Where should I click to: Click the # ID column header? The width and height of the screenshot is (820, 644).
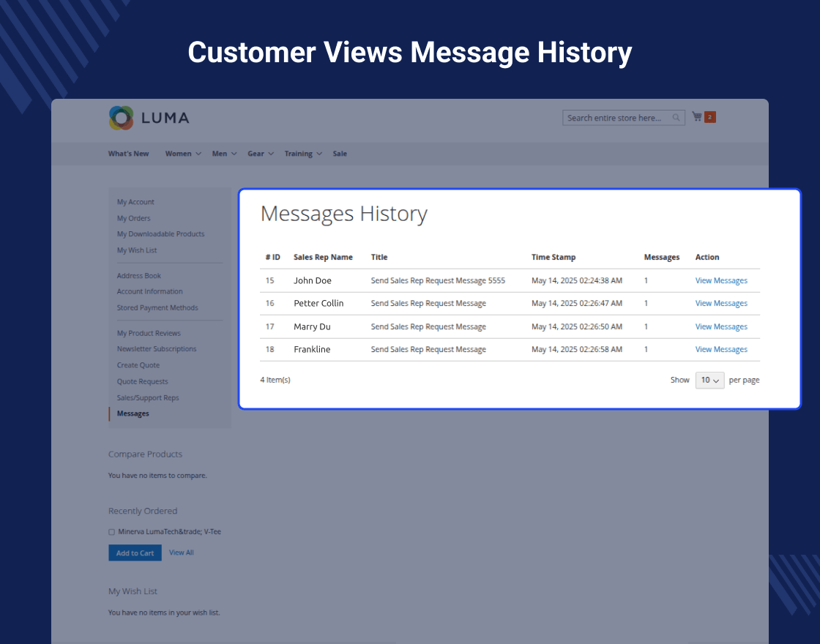click(273, 257)
